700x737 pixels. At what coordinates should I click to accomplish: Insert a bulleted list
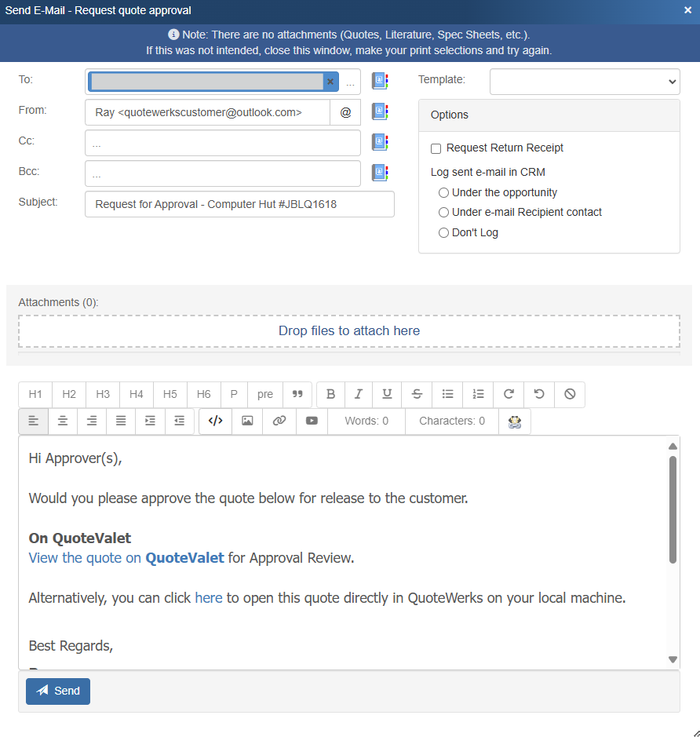447,394
